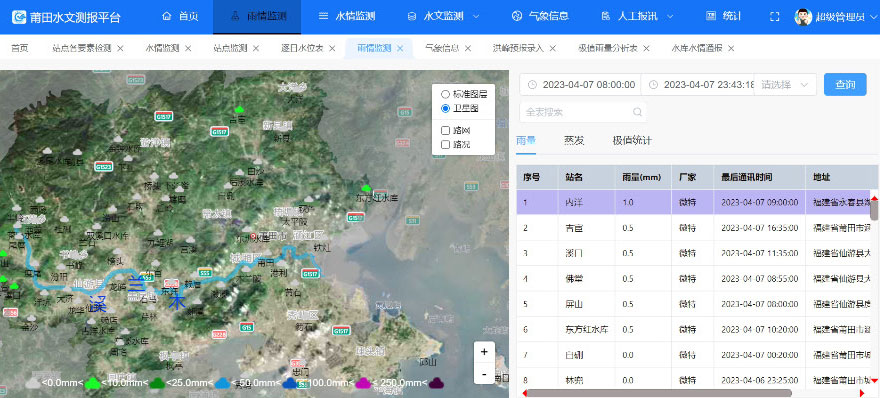Switch to the 雨量 tab
The width and height of the screenshot is (880, 398).
(526, 140)
